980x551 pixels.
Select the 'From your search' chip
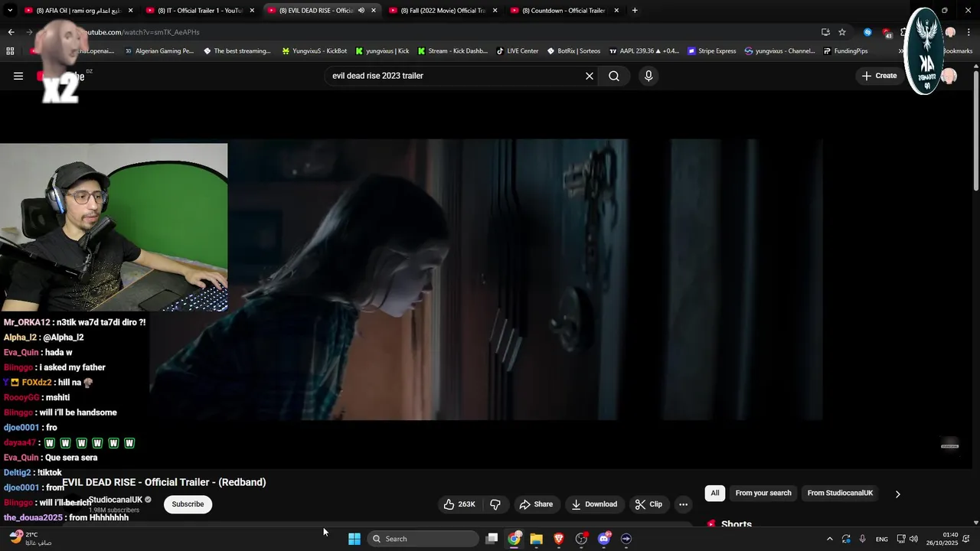click(x=763, y=493)
